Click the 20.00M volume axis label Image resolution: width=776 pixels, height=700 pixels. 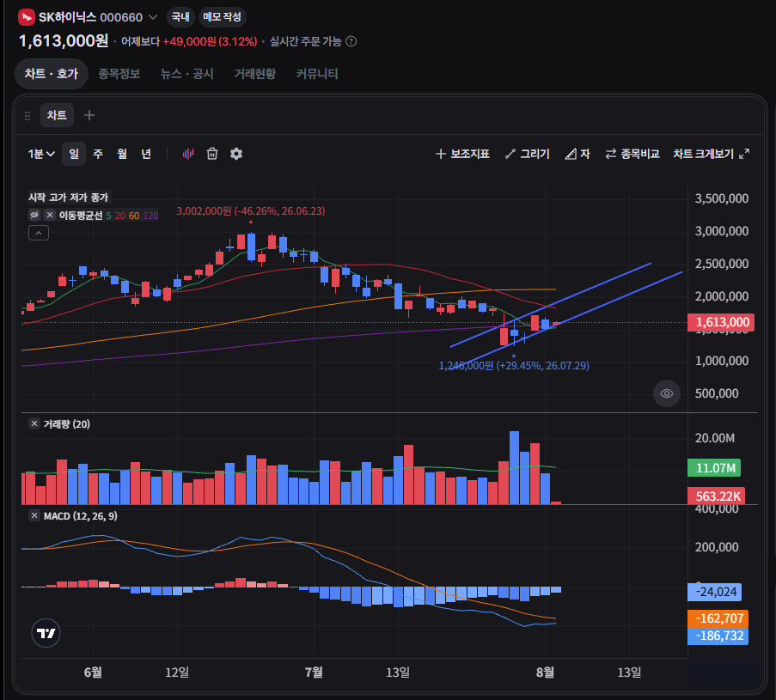(715, 438)
